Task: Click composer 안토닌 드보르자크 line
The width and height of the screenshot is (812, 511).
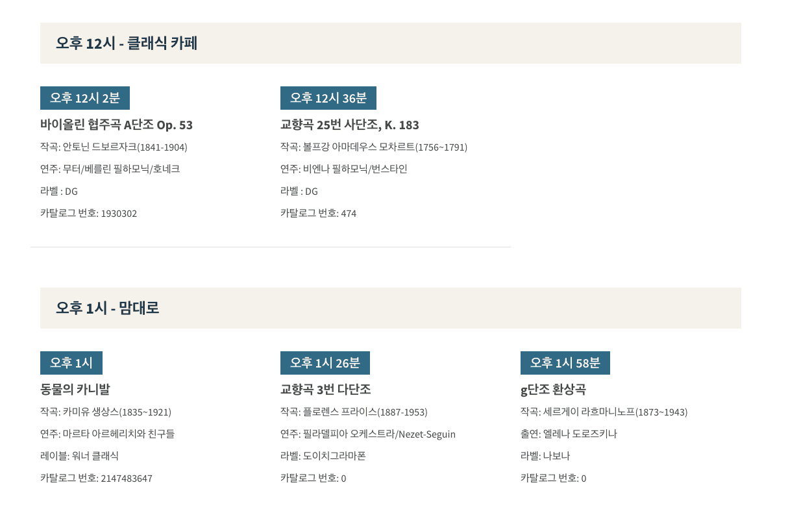Action: [x=114, y=147]
